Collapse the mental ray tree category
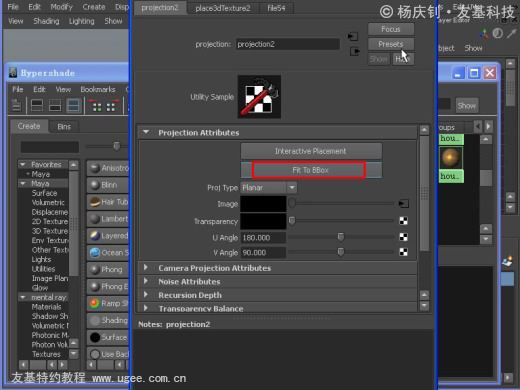Viewport: 520px width, 390px height. click(23, 297)
